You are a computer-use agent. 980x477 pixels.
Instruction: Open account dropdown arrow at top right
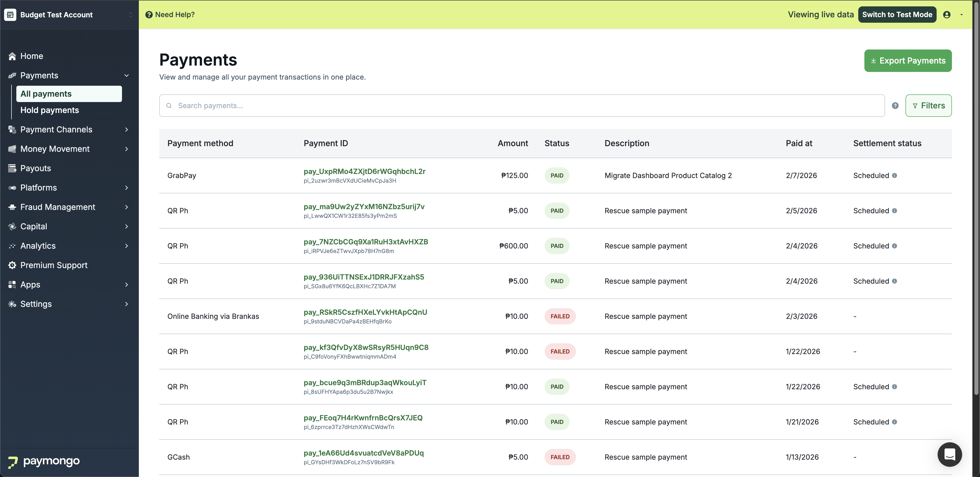coord(961,15)
